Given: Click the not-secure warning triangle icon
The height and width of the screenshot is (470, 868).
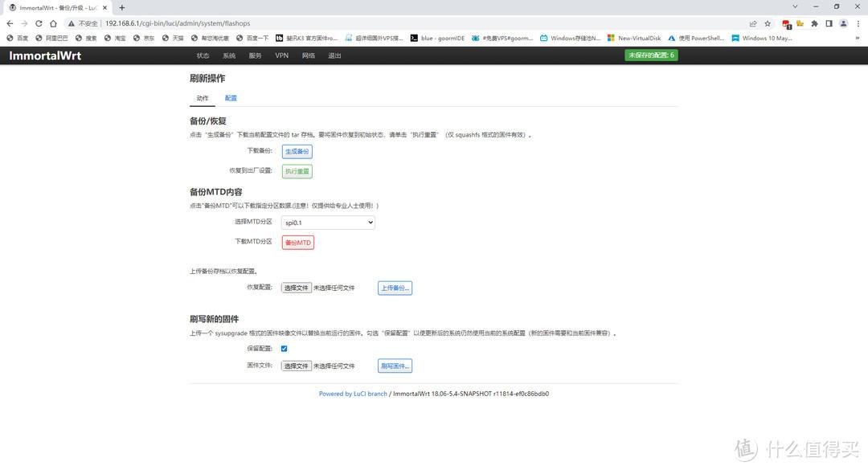Looking at the screenshot, I should click(x=72, y=23).
